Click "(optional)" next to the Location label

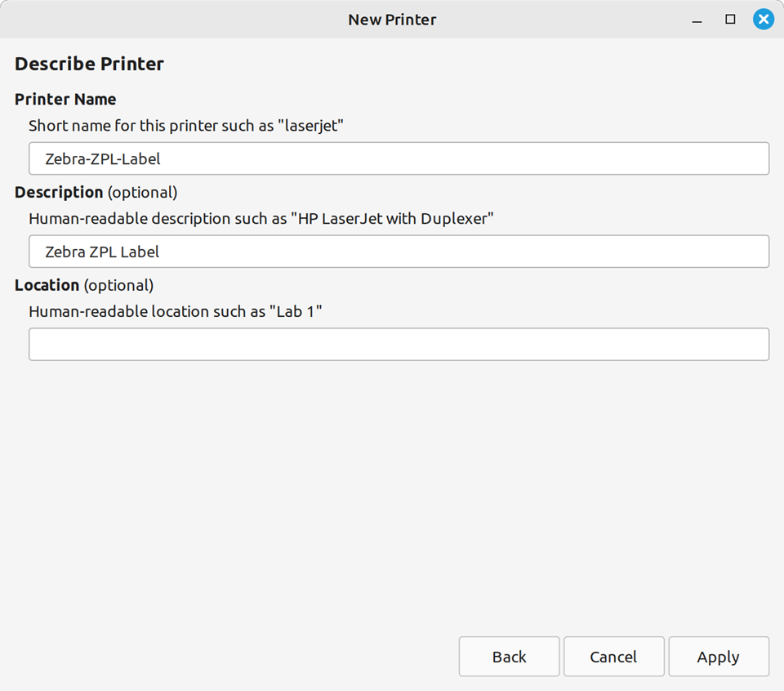click(118, 285)
